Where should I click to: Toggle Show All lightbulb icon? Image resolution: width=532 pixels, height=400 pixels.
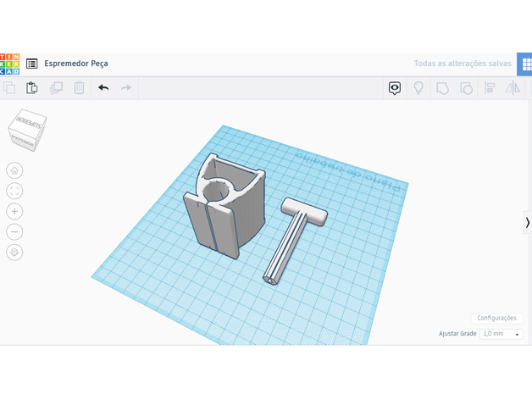[418, 88]
